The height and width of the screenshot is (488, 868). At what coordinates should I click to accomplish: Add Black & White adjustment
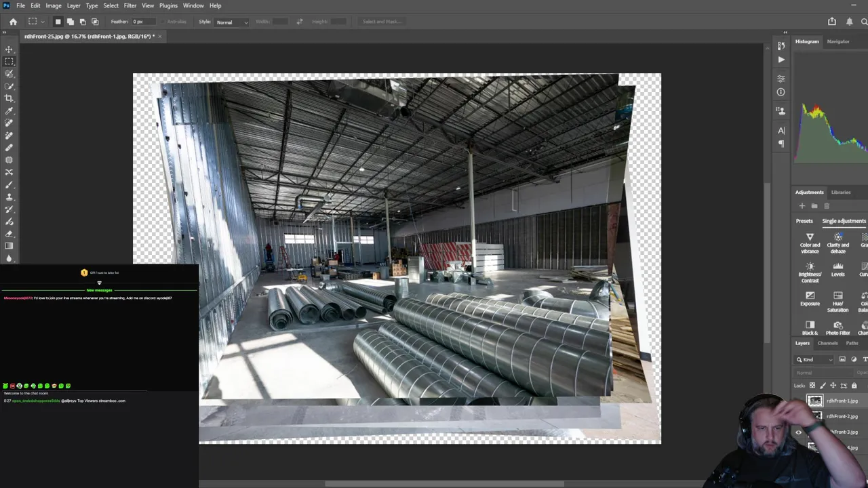tap(810, 328)
